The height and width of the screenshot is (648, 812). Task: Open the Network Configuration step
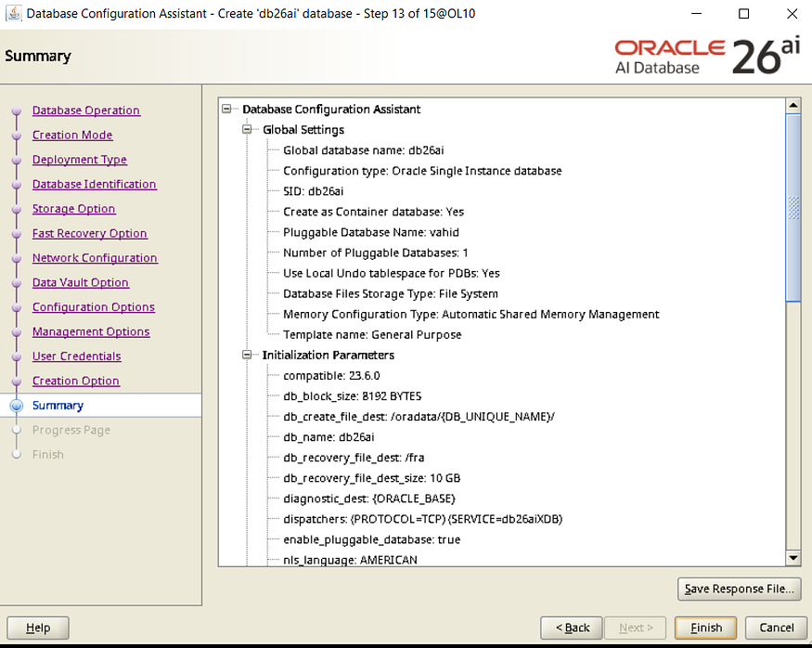pyautogui.click(x=95, y=258)
